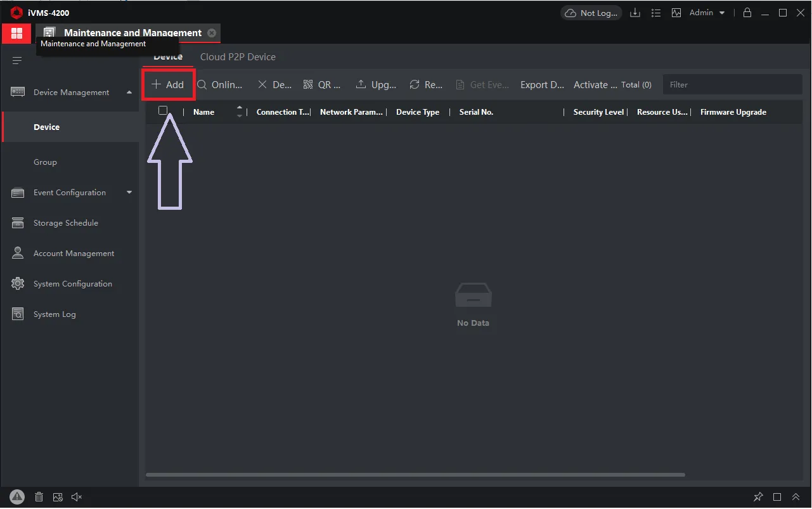Select Group in the sidebar

click(x=45, y=162)
